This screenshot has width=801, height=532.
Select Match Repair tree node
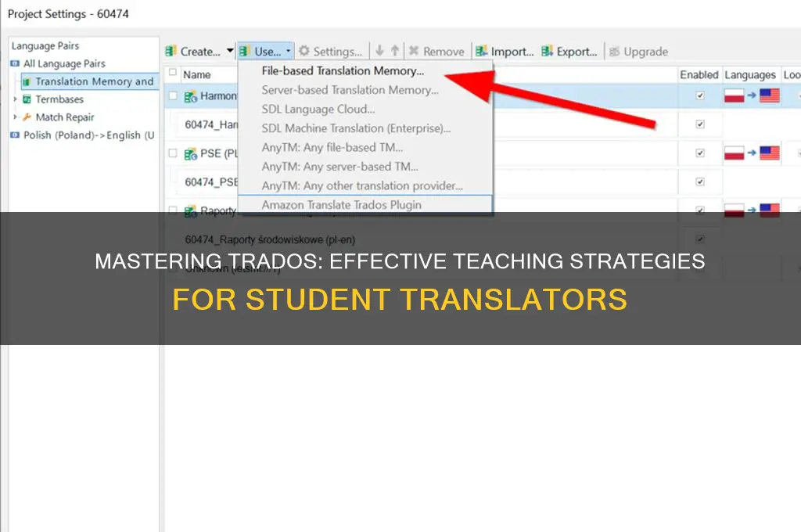65,117
